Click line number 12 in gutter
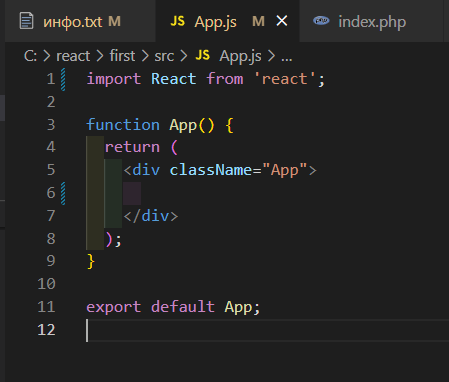This screenshot has width=449, height=382. click(46, 330)
